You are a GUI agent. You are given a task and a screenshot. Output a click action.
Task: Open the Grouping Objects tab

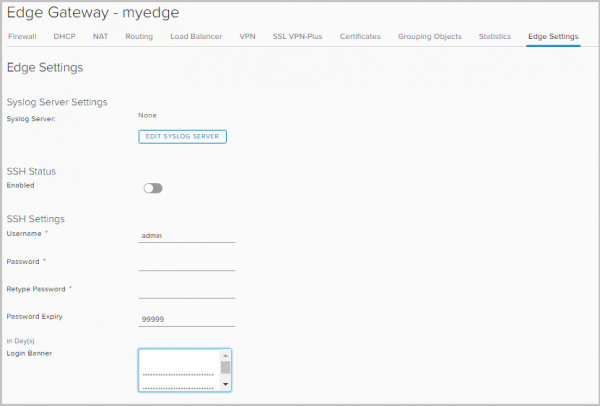(429, 36)
